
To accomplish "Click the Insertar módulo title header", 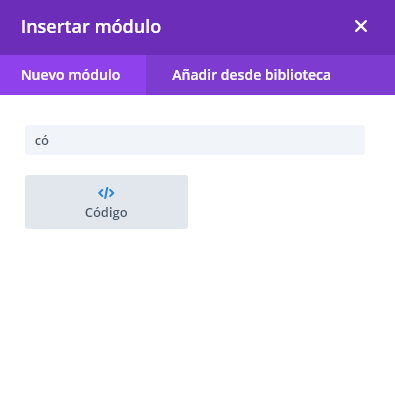I will click(91, 27).
